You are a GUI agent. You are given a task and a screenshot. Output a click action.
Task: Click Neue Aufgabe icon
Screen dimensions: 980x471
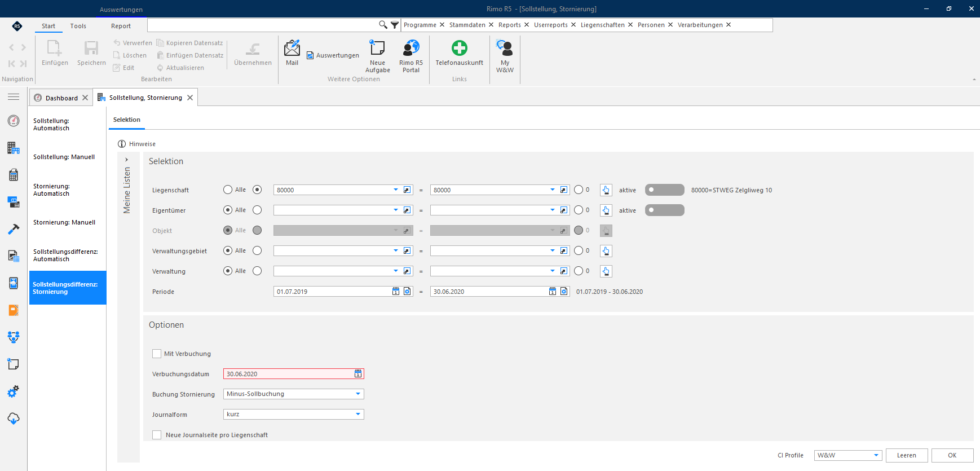(x=377, y=56)
